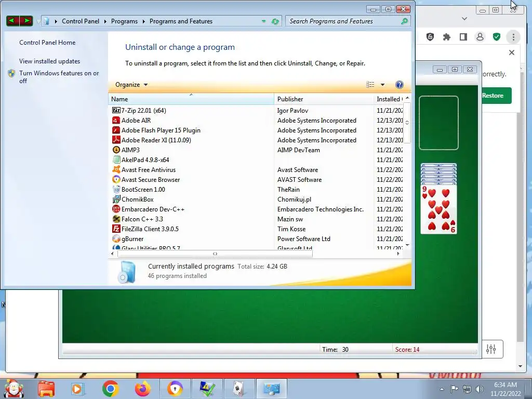Click the nine of hearts card
The image size is (532, 399).
[x=438, y=209]
